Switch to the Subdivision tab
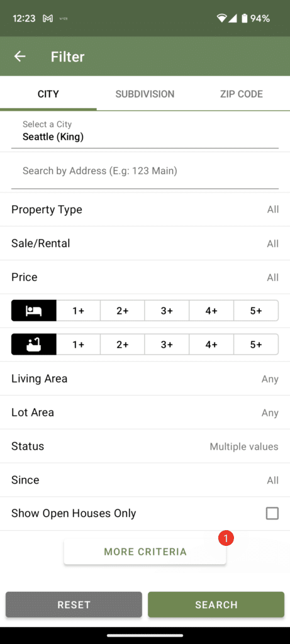The height and width of the screenshot is (644, 290). tap(145, 94)
